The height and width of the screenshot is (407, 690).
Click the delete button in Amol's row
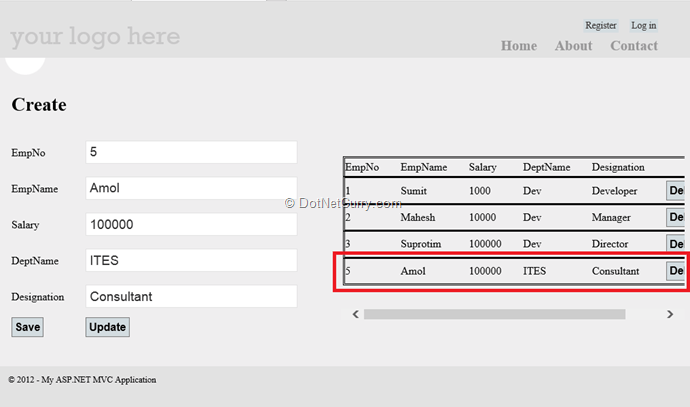(x=675, y=271)
